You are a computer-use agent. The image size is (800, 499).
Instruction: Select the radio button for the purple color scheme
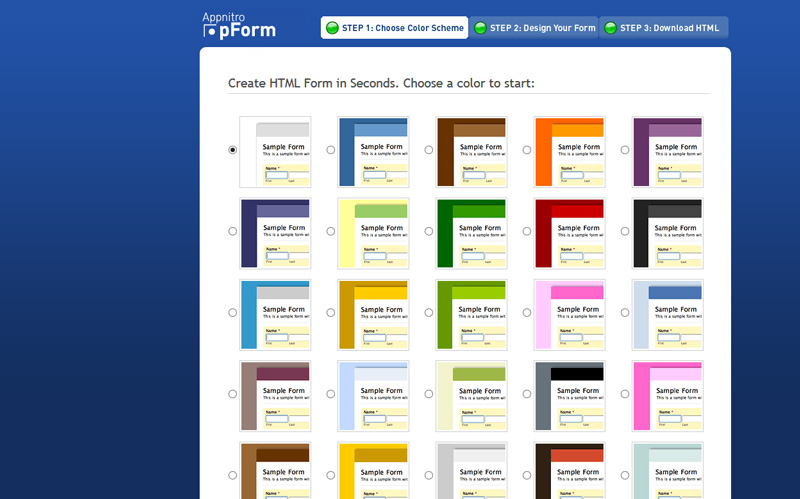click(x=624, y=150)
